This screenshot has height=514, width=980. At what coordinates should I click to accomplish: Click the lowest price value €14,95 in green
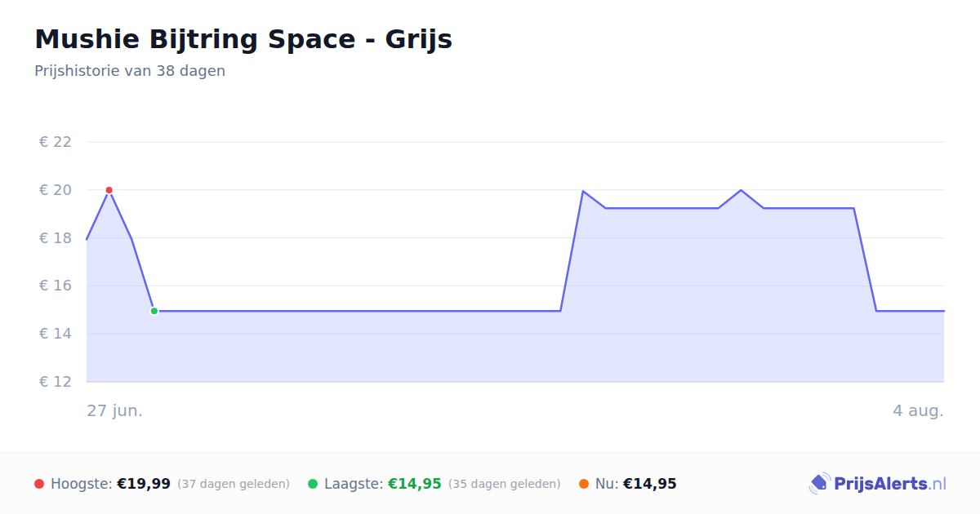[x=415, y=484]
